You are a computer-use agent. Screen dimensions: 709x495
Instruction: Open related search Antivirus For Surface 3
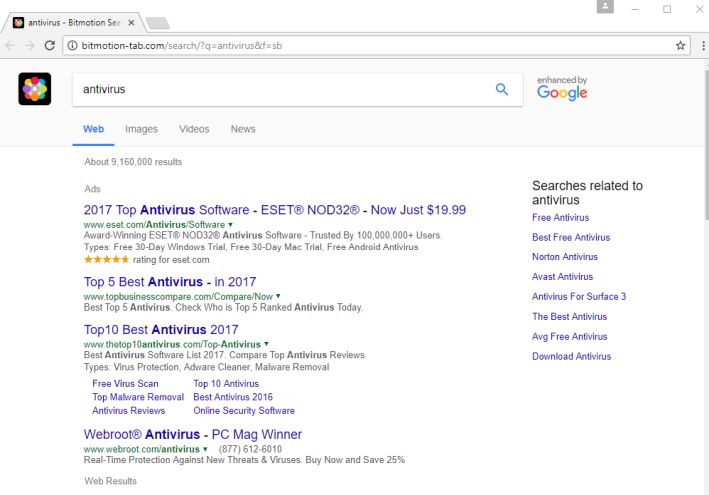click(579, 297)
